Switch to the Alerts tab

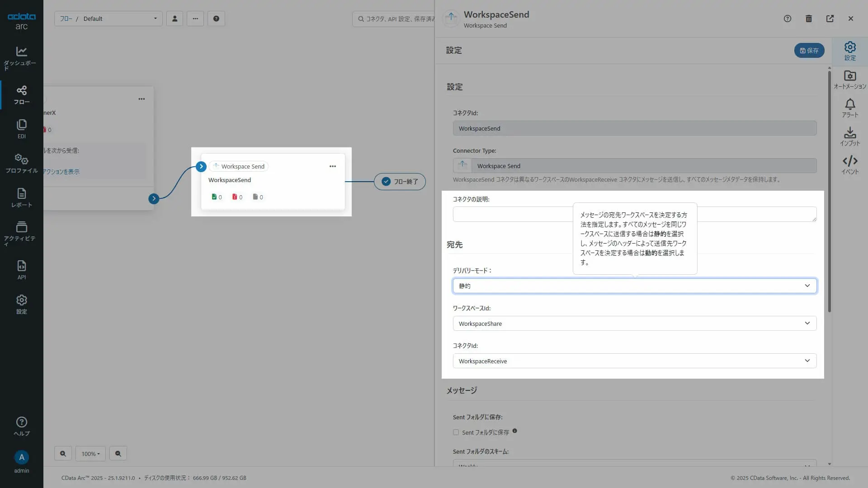tap(850, 108)
